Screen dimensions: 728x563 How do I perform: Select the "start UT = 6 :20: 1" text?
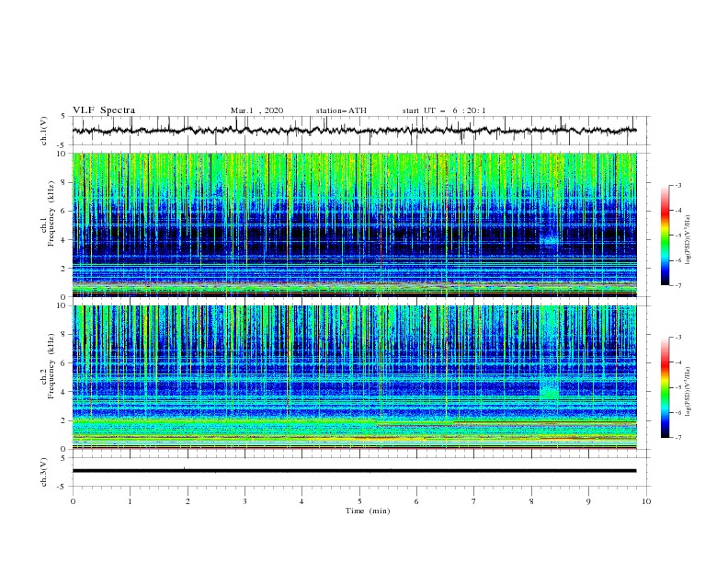click(444, 110)
